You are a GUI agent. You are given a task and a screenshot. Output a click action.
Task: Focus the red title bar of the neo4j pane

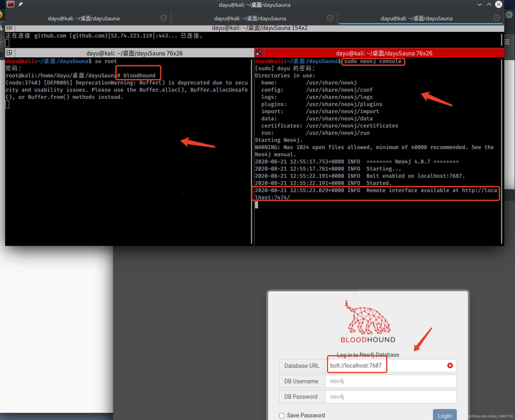(x=384, y=53)
